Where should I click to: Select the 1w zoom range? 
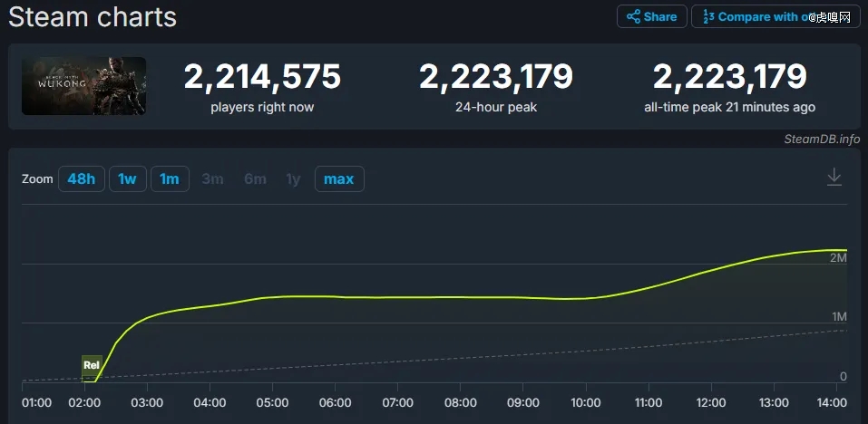coord(127,179)
